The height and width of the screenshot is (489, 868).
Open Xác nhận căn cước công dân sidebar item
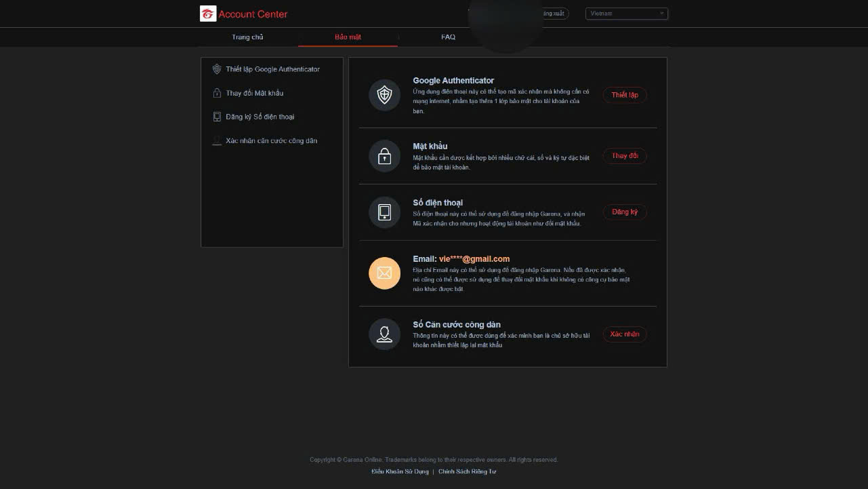[x=271, y=141]
